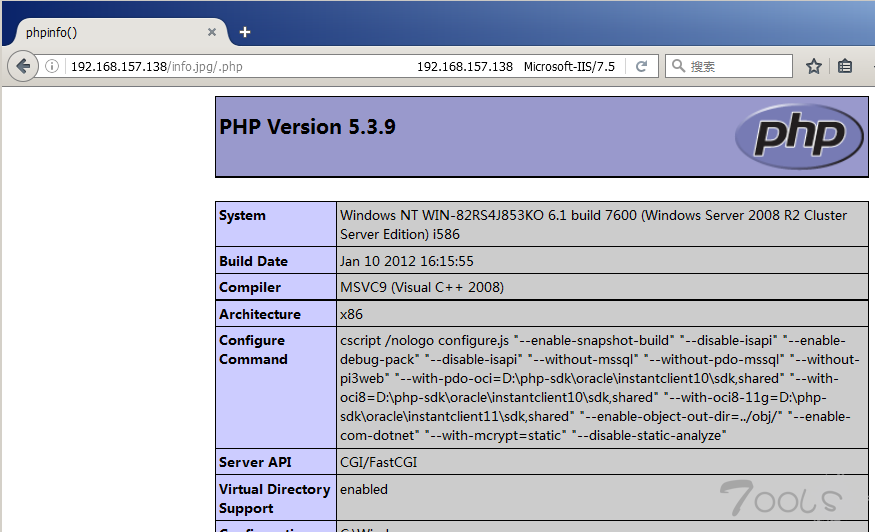
Task: Click the PHP Version 5.3.9 heading
Action: [x=307, y=127]
